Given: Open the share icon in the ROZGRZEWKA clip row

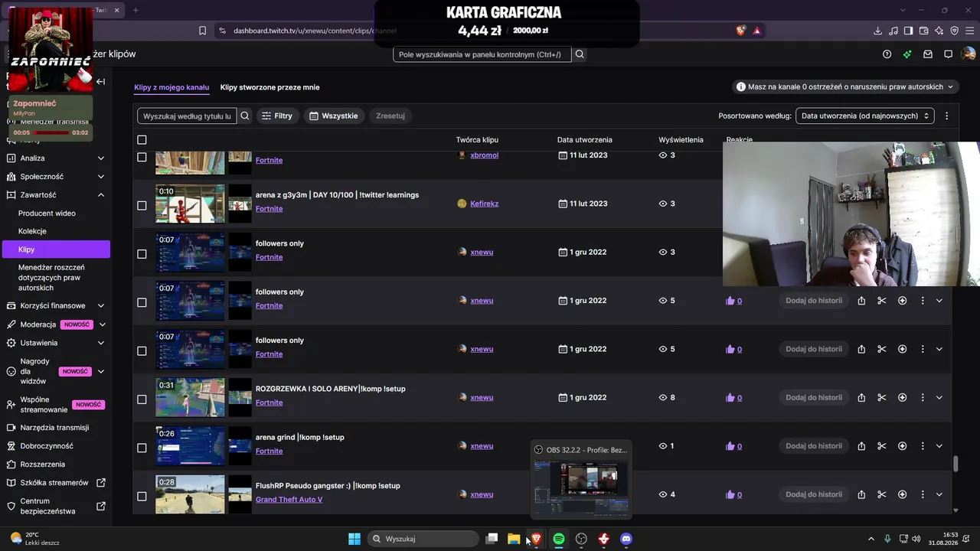Looking at the screenshot, I should [861, 398].
